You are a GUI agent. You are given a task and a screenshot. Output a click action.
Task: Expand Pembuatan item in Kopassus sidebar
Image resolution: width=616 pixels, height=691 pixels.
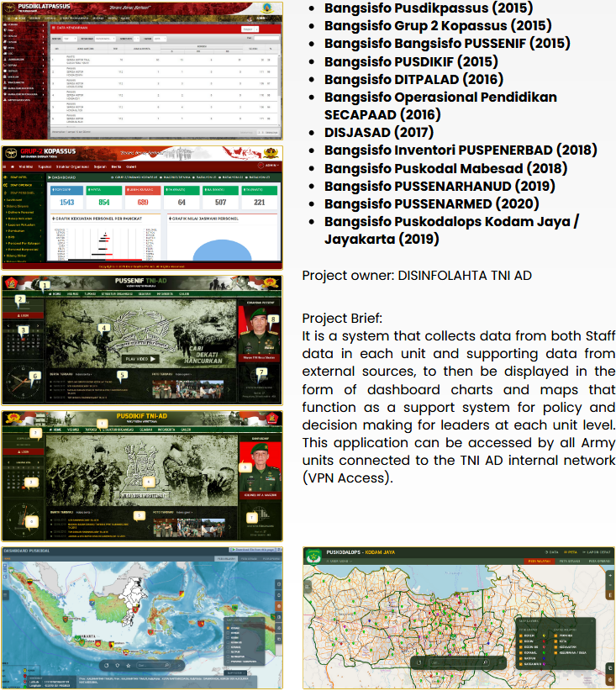click(x=24, y=230)
